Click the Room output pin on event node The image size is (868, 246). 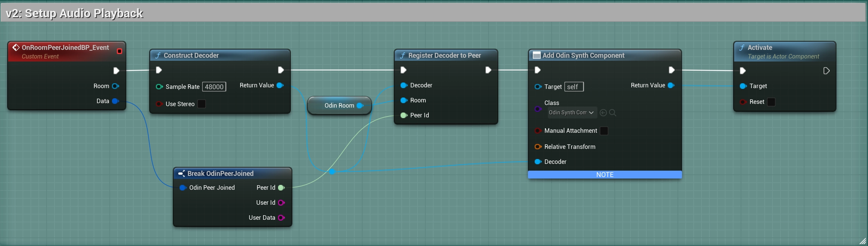[115, 86]
